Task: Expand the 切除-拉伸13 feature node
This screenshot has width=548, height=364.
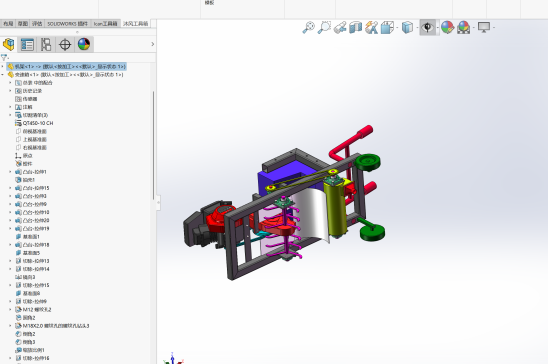Action: 10,261
